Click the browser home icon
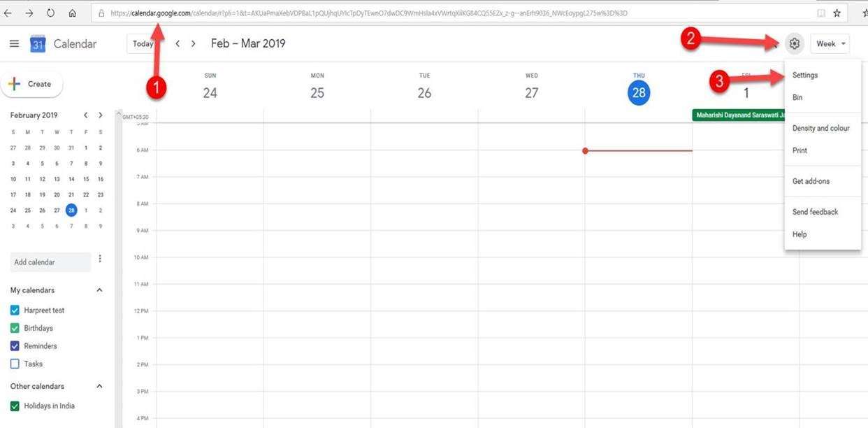Screen dimensions: 868x428 point(73,13)
